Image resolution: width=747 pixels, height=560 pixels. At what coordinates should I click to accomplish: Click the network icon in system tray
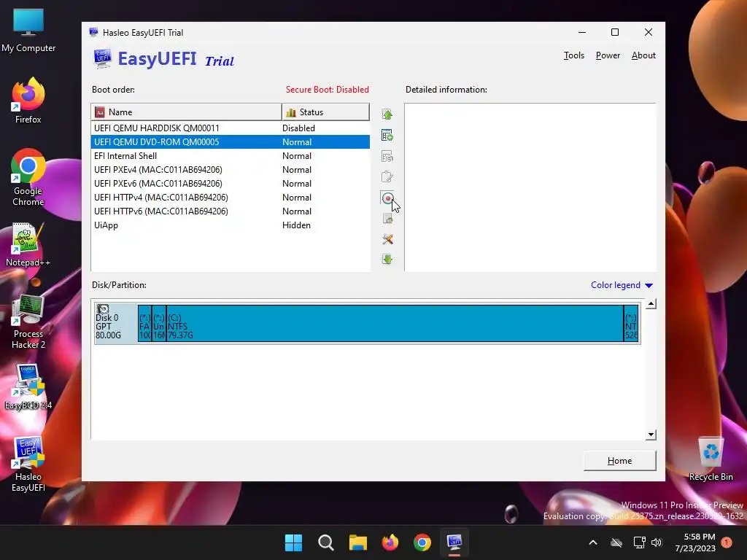[639, 542]
